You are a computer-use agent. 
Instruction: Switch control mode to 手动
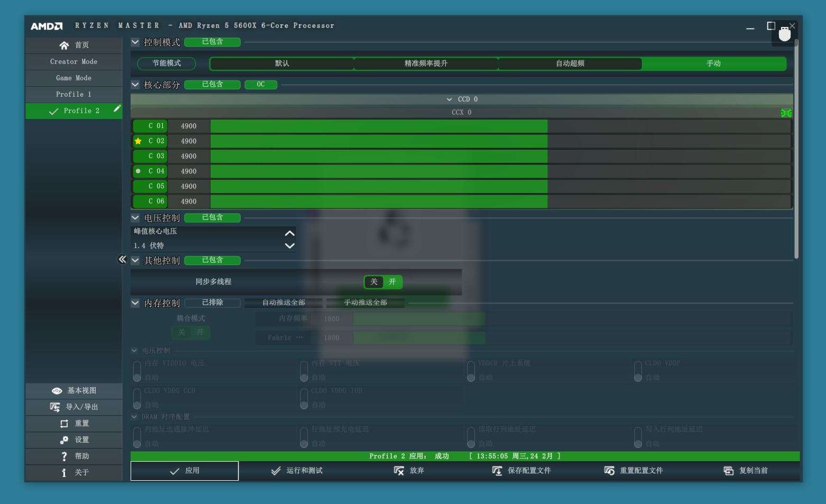(713, 63)
